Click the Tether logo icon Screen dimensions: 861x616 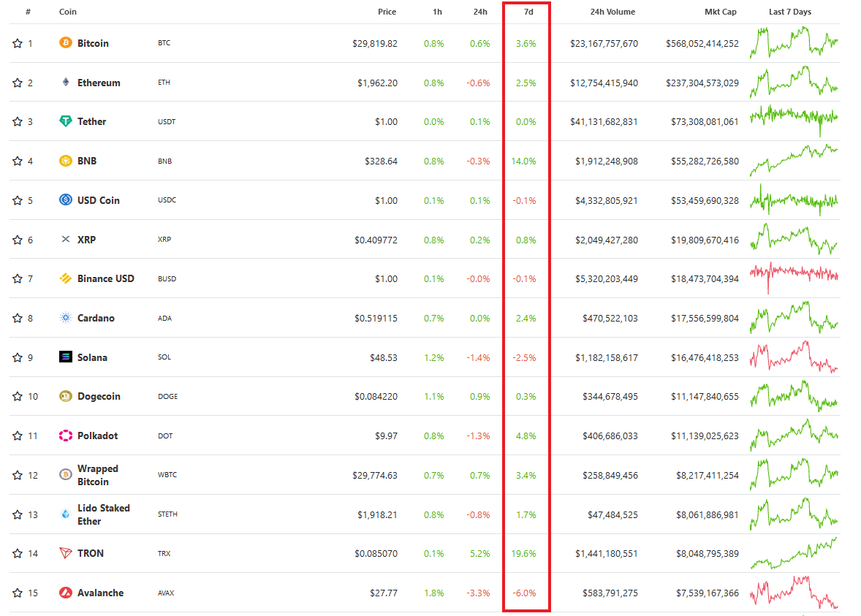[65, 121]
